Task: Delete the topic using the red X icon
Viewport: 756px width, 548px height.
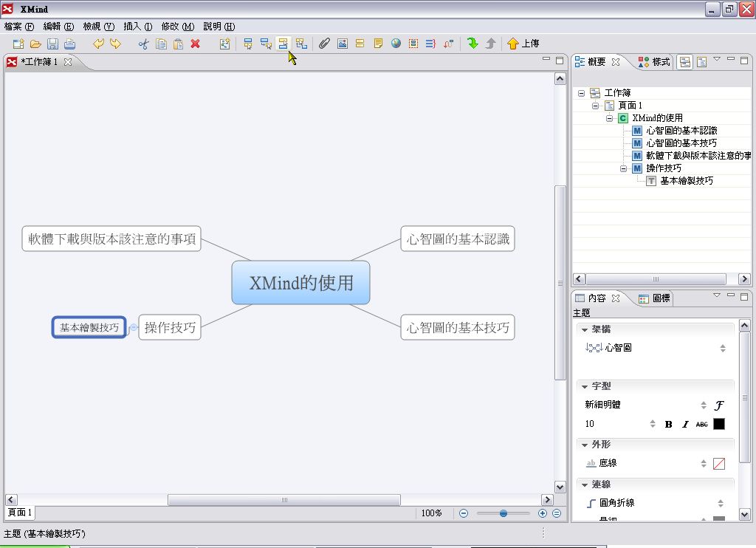Action: pos(195,44)
